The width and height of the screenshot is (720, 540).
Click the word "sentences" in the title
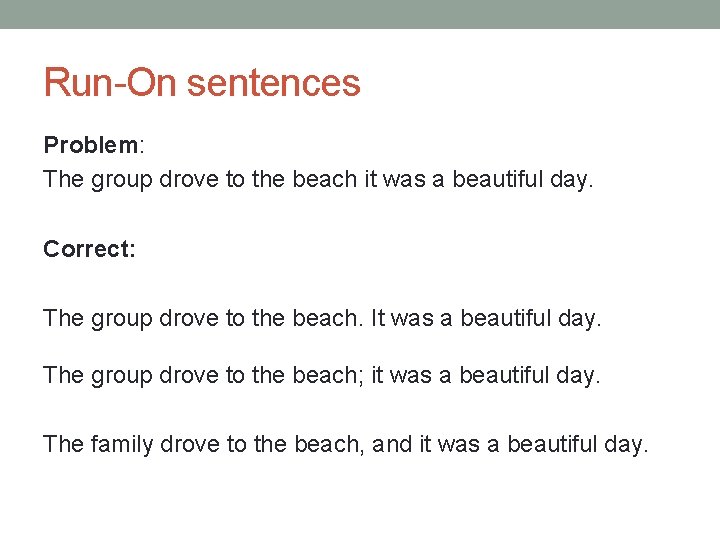[x=273, y=82]
